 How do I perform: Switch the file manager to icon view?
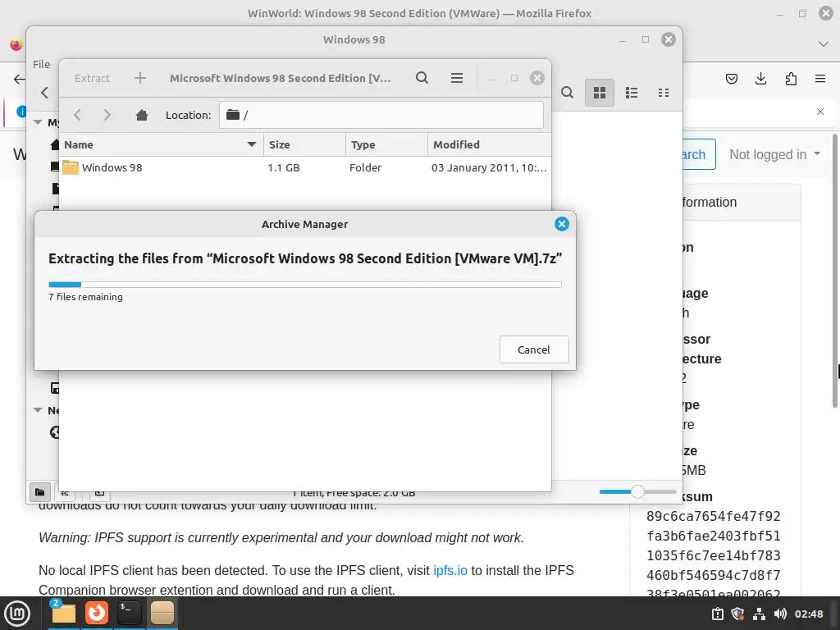point(600,93)
